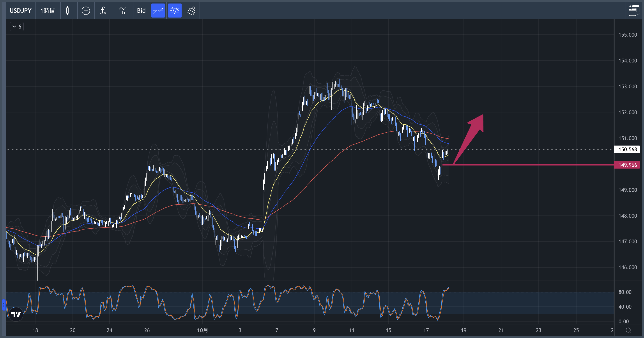Open the USDJPY symbol selector
Image resolution: width=644 pixels, height=338 pixels.
pyautogui.click(x=21, y=11)
